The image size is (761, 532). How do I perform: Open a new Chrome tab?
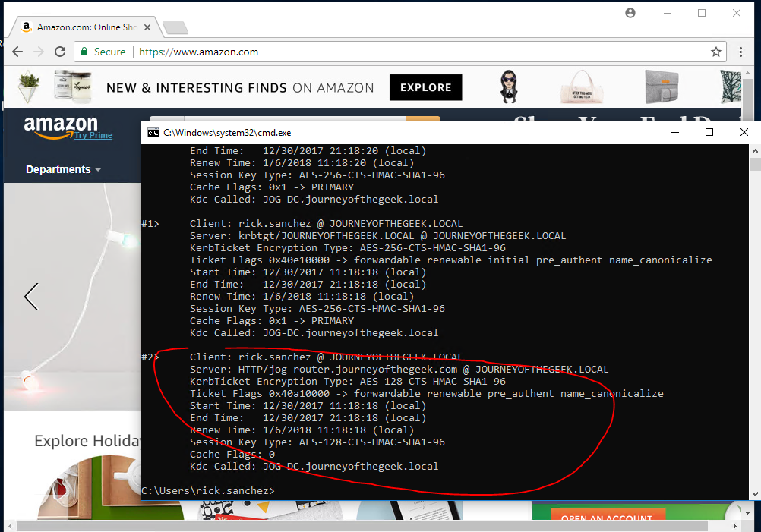click(175, 28)
